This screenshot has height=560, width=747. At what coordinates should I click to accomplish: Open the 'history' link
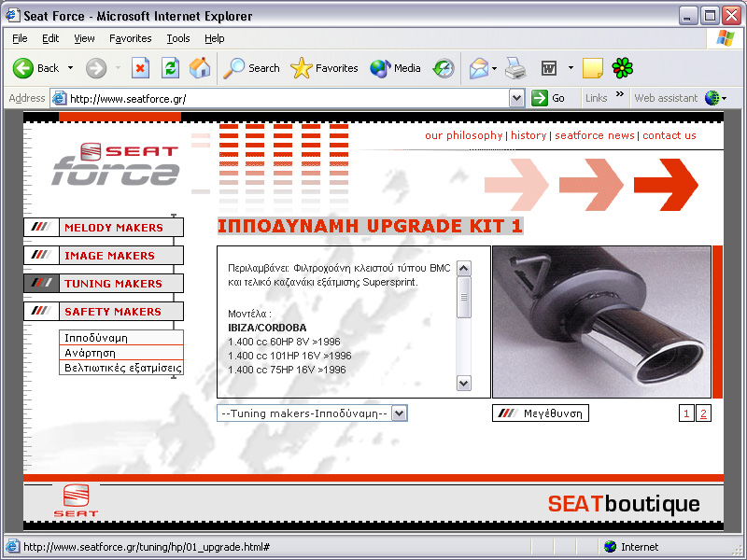coord(529,135)
